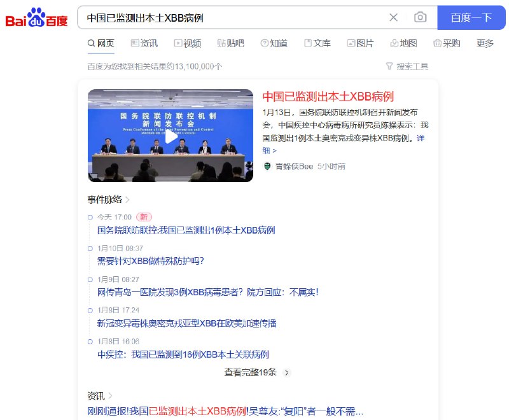Switch to the 图片 tab
Screen dimensions: 509x420
tap(360, 43)
